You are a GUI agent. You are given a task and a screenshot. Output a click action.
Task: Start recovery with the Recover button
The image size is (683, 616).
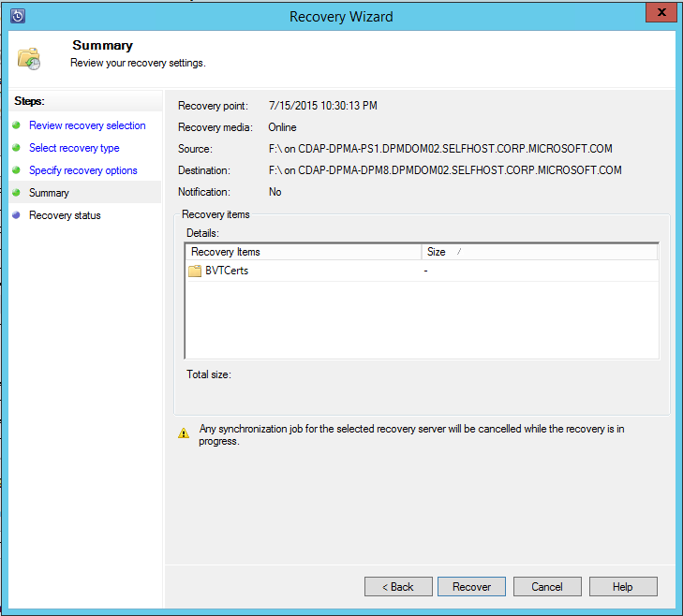[x=471, y=587]
